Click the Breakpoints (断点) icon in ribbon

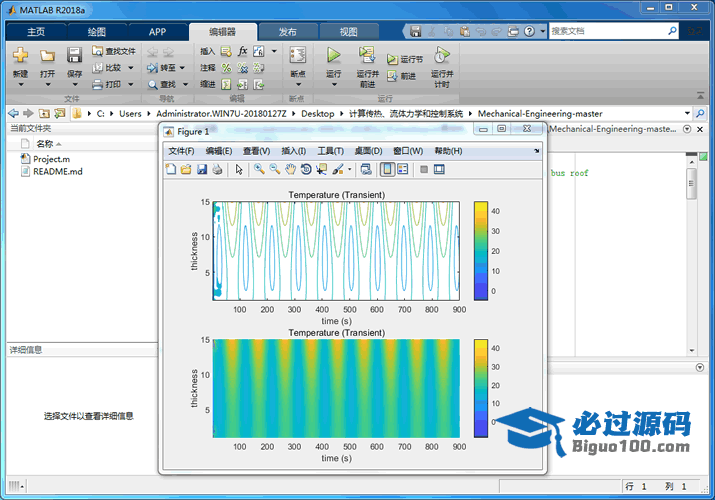point(297,55)
